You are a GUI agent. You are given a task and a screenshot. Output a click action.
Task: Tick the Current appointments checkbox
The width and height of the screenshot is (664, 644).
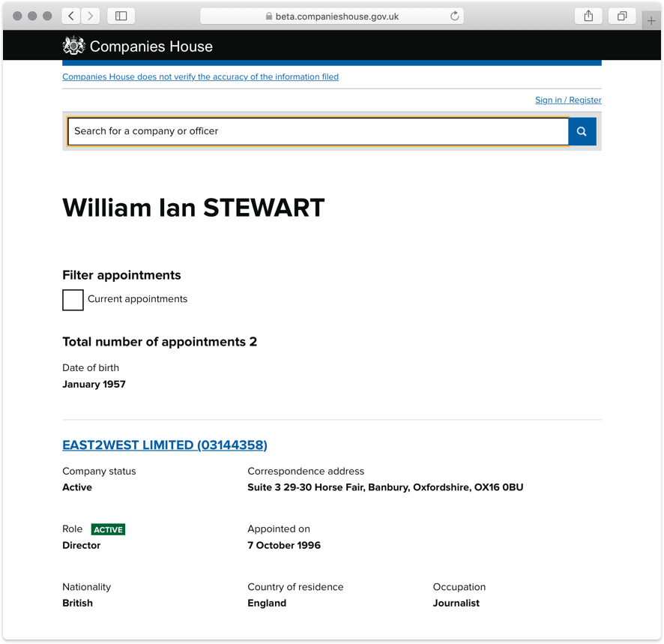point(73,300)
